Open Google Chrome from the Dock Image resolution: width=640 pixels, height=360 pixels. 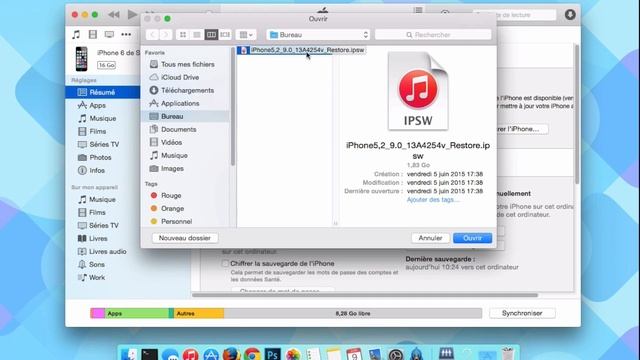click(252, 354)
